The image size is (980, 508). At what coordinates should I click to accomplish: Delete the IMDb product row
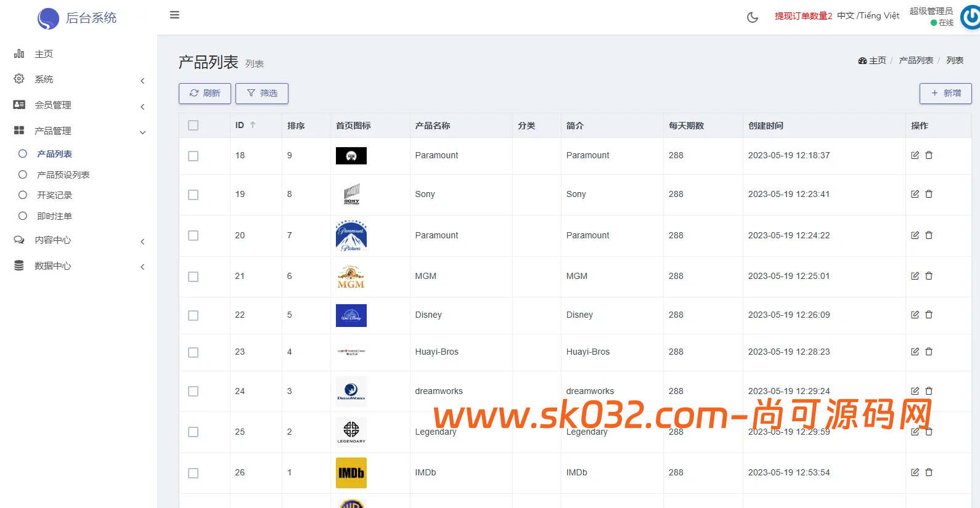pos(929,472)
